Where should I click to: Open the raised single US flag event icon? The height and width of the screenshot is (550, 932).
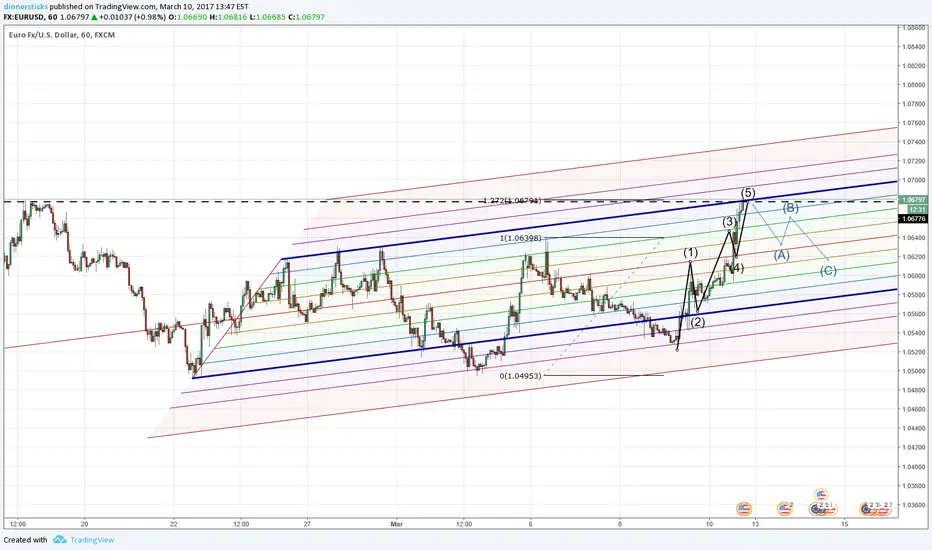pos(821,495)
